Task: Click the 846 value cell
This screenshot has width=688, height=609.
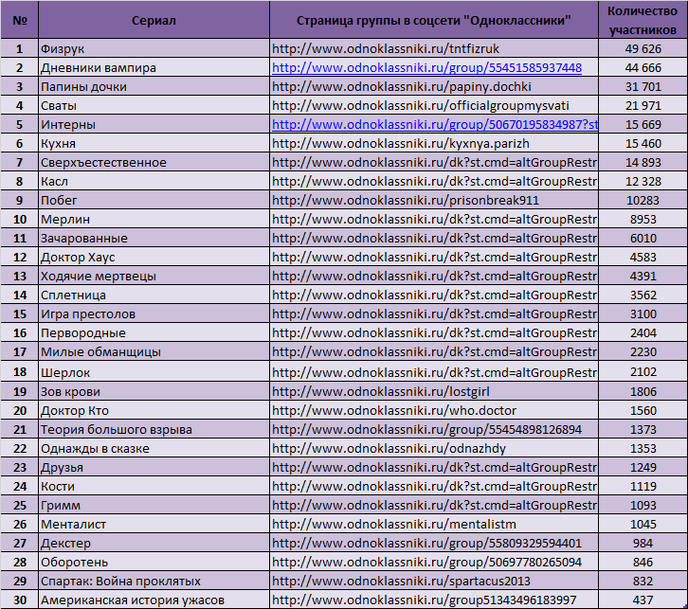Action: 643,562
